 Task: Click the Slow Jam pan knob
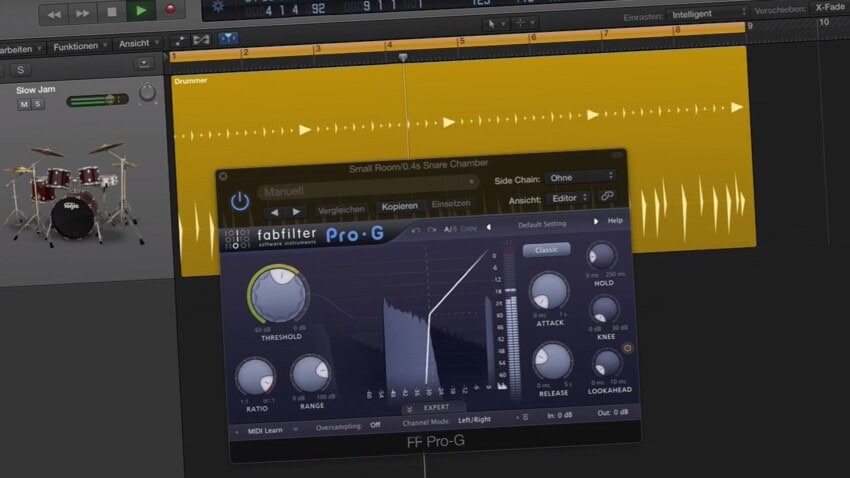147,93
